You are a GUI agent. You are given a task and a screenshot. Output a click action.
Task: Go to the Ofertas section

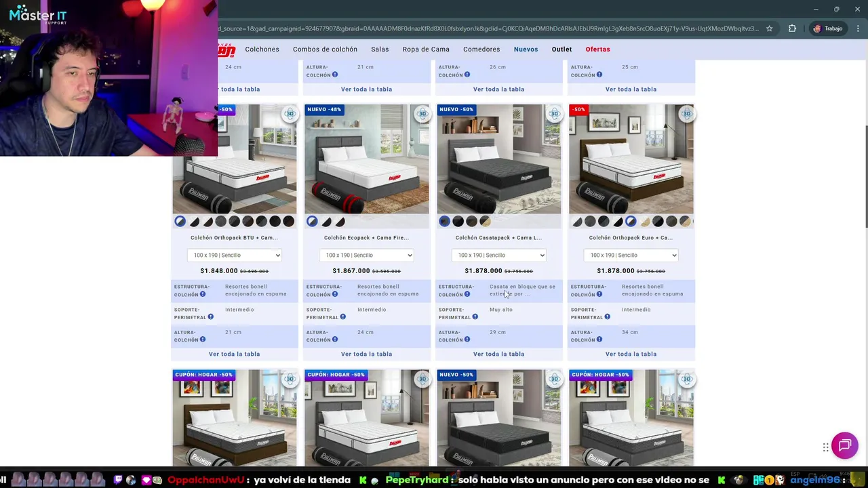coord(597,49)
